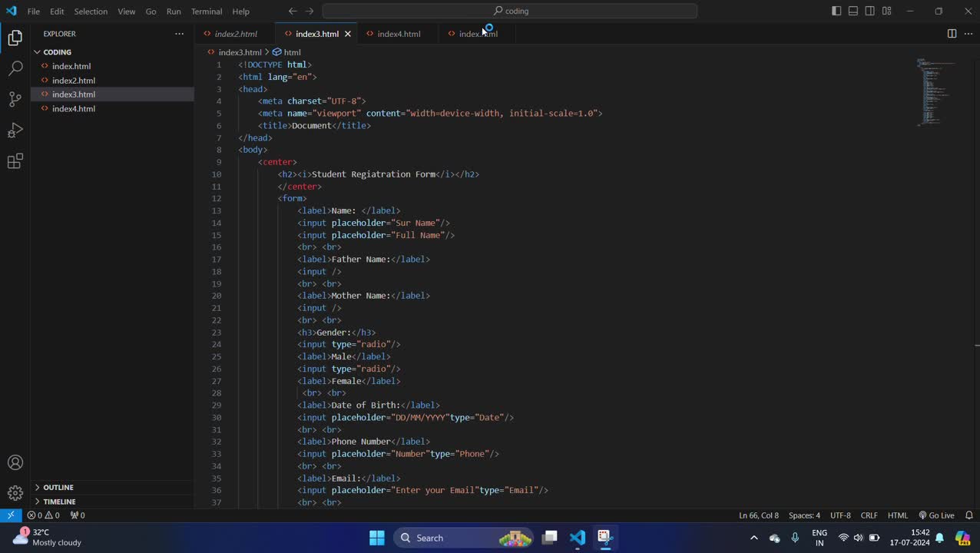Click the Split Editor Right icon

[x=952, y=34]
